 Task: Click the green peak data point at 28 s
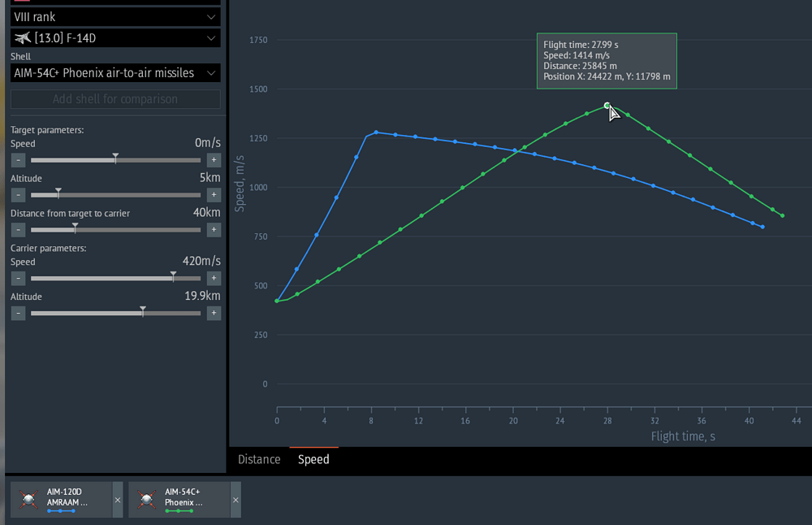tap(607, 106)
